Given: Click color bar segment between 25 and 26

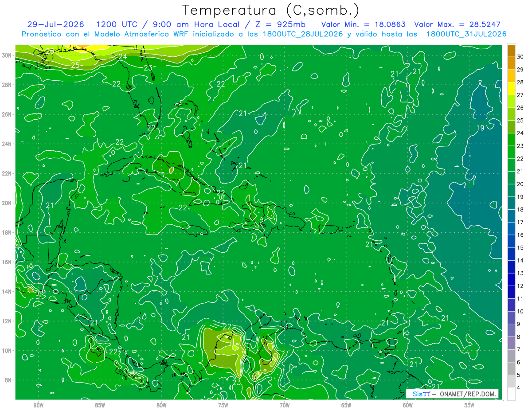Looking at the screenshot, I should click(x=511, y=114).
